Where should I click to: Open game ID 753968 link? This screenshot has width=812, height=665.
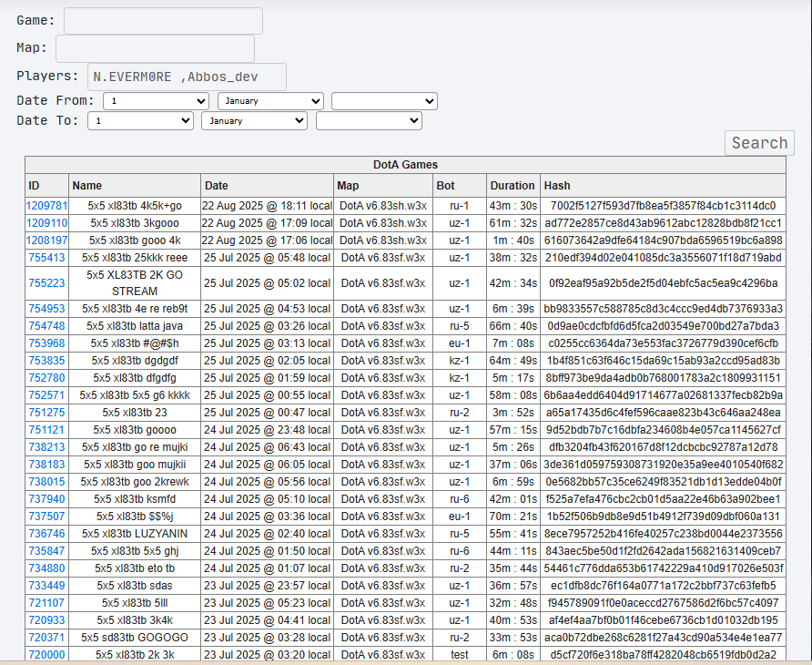click(46, 343)
